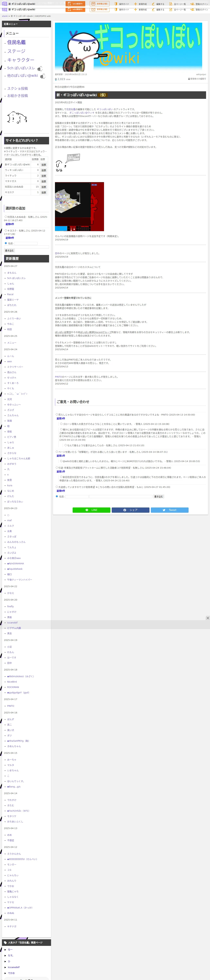Close the floating bar with the X icon
This screenshot has width=210, height=980.
coord(208,618)
